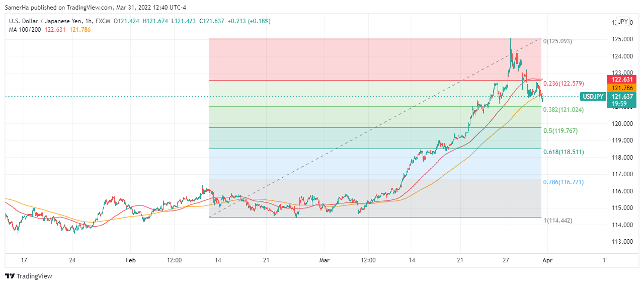Select the 0.786(116.721) Fibonacci level label
The image size is (644, 285).
pos(563,182)
